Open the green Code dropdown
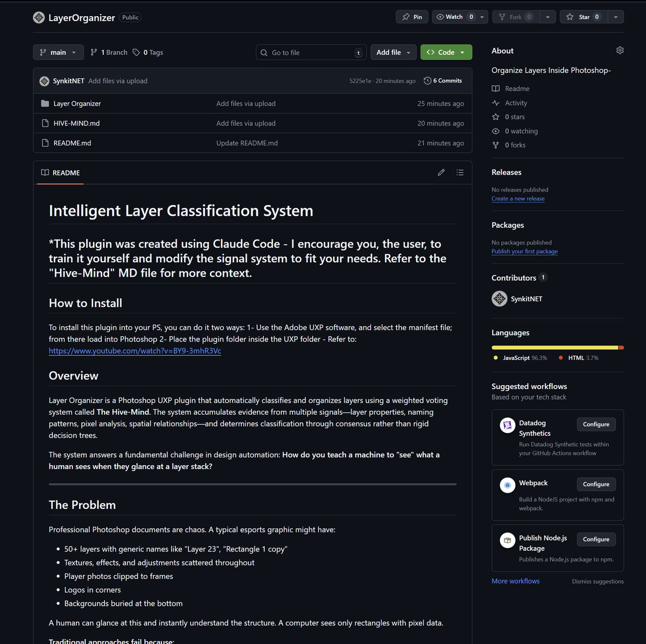This screenshot has width=646, height=644. coord(446,52)
